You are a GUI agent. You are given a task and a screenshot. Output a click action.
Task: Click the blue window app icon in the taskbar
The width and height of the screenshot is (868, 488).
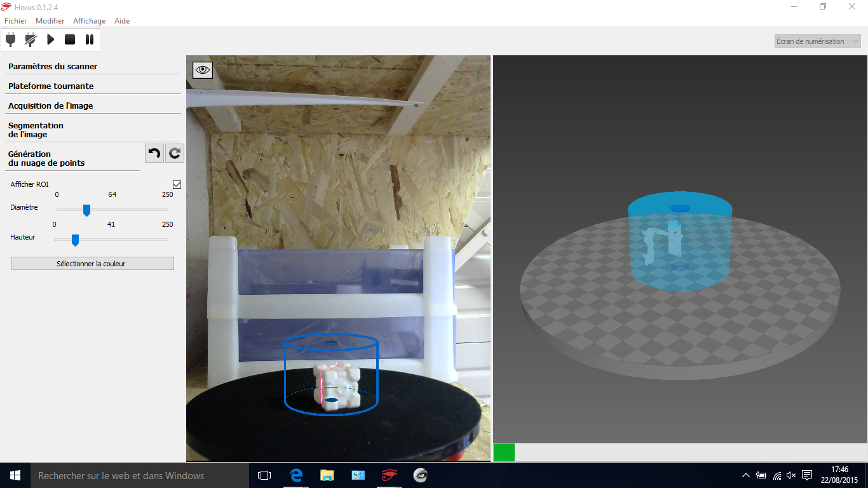pyautogui.click(x=358, y=475)
